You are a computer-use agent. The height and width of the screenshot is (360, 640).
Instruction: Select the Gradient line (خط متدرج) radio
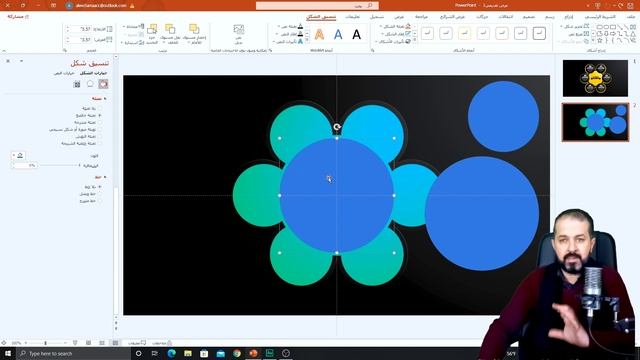pyautogui.click(x=100, y=201)
